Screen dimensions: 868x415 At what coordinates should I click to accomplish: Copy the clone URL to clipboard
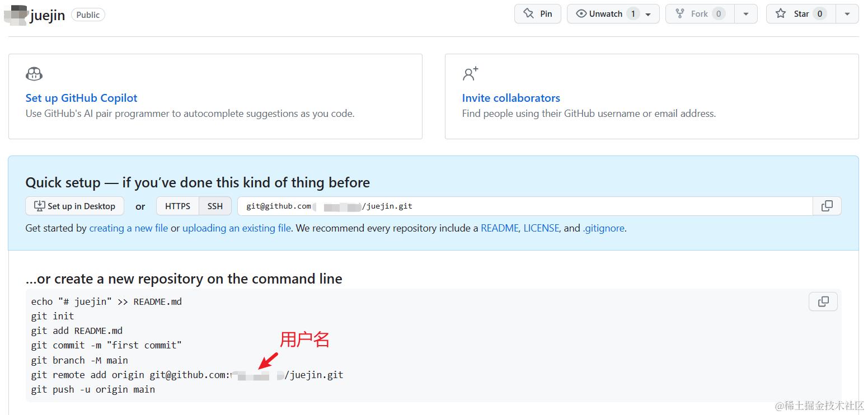pyautogui.click(x=827, y=206)
